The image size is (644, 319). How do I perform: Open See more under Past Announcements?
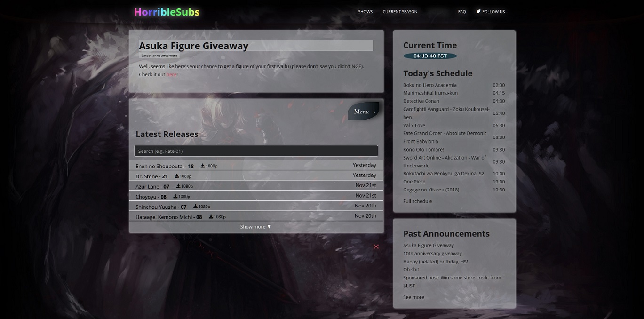[x=413, y=297]
